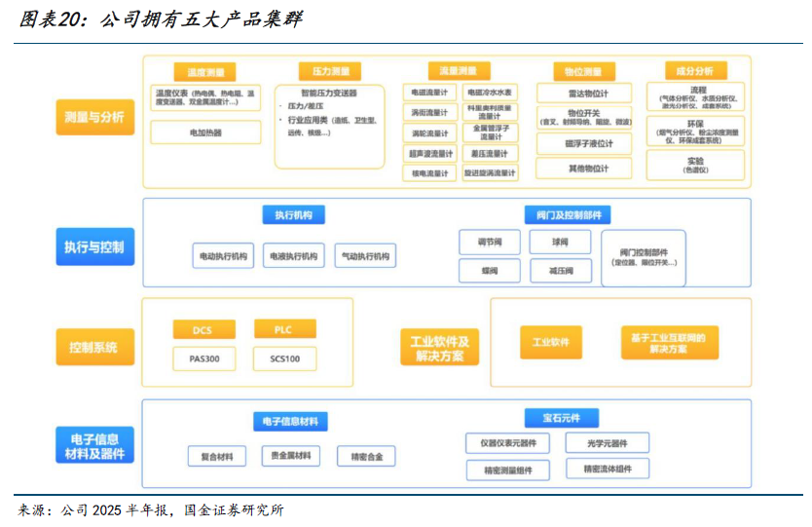This screenshot has height=527, width=812.
Task: Select the 贵金属材料 box
Action: (x=290, y=456)
